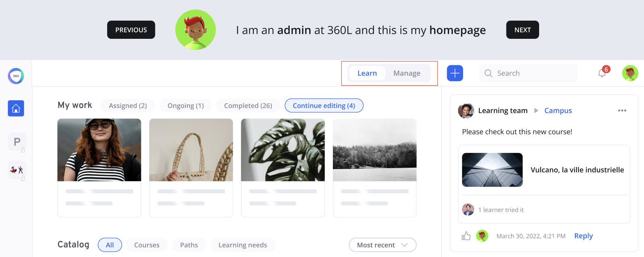644x257 pixels.
Task: Open the locked P workspace icon
Action: 17,142
